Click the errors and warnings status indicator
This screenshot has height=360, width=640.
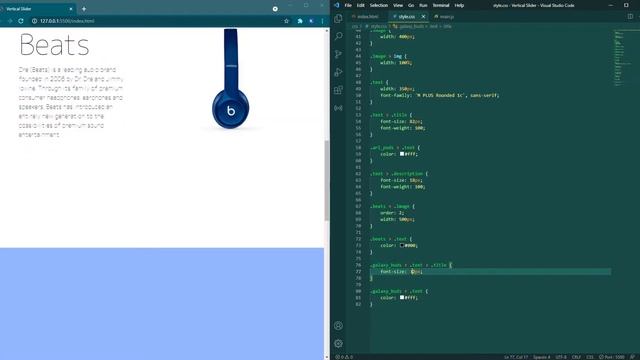click(344, 357)
